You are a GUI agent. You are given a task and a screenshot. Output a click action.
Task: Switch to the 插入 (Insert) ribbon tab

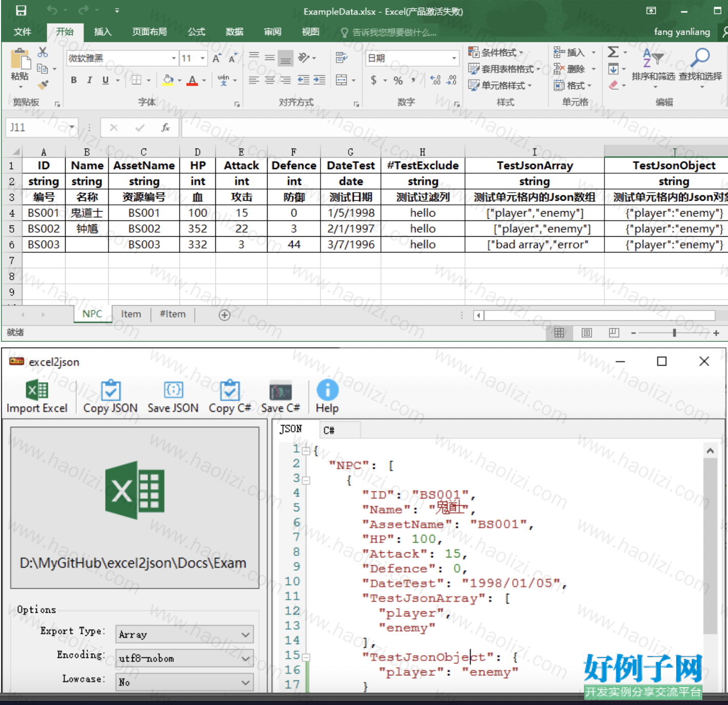[x=103, y=32]
